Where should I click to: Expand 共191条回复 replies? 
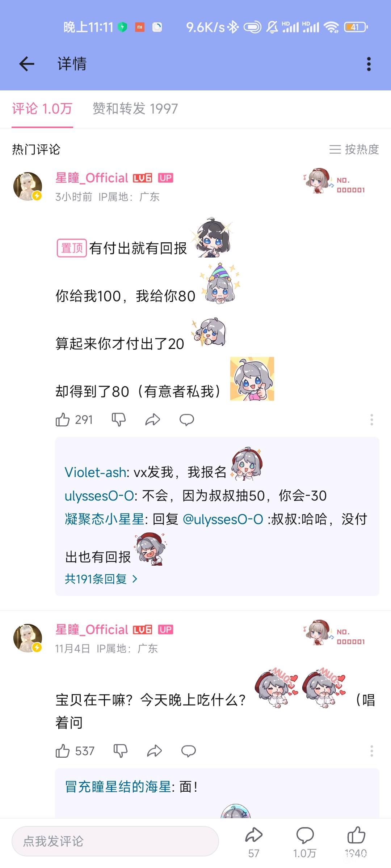pyautogui.click(x=101, y=579)
